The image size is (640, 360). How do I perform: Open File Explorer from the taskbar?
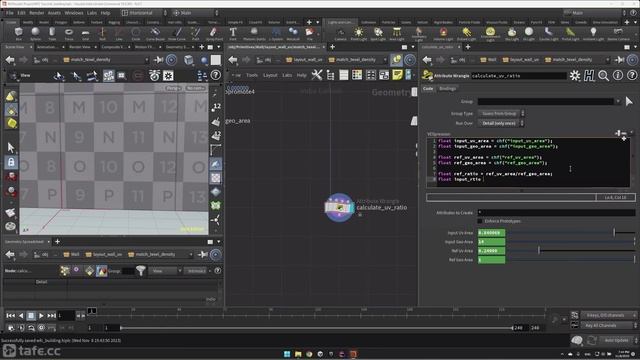298,354
